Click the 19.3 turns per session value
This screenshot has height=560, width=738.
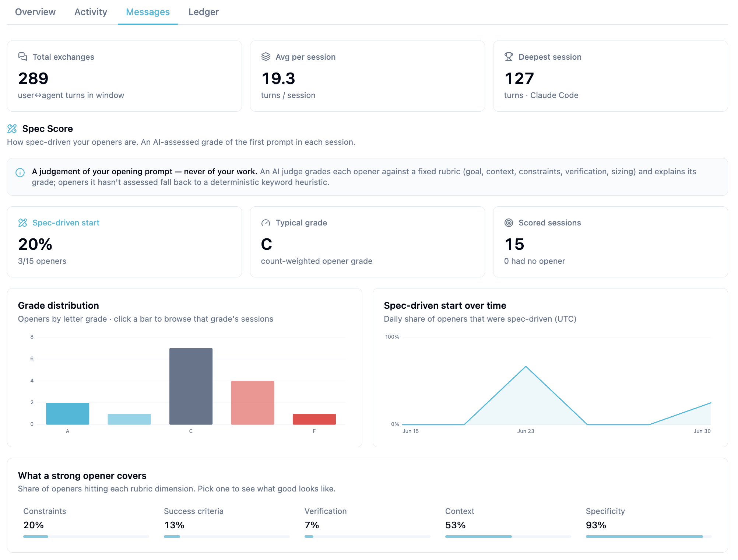pyautogui.click(x=278, y=78)
